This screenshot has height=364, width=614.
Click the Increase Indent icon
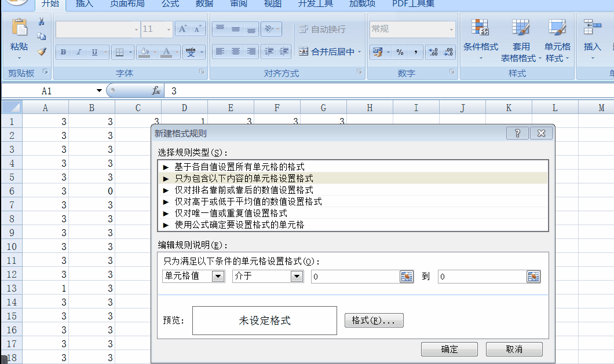284,52
